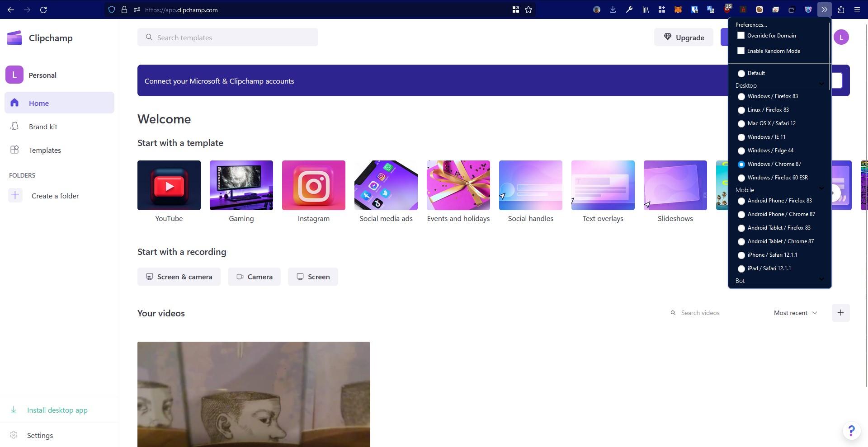Enable Random Mode in the extension menu
This screenshot has height=447, width=868.
[x=741, y=51]
